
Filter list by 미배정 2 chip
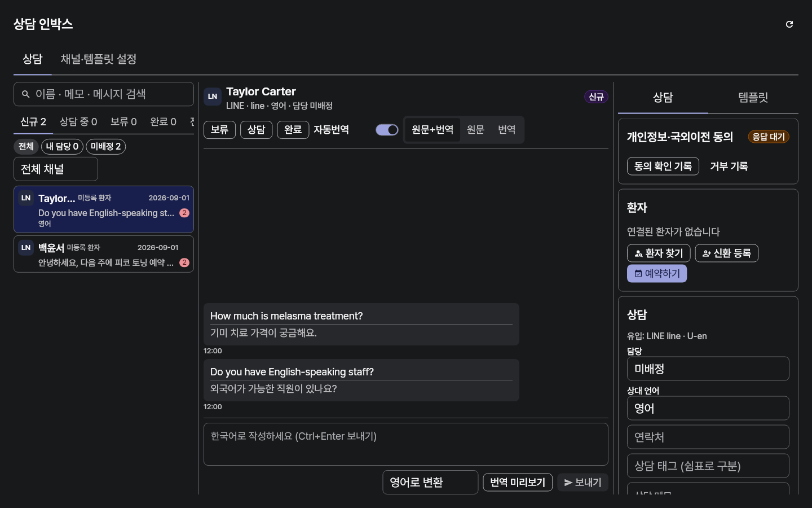(105, 147)
